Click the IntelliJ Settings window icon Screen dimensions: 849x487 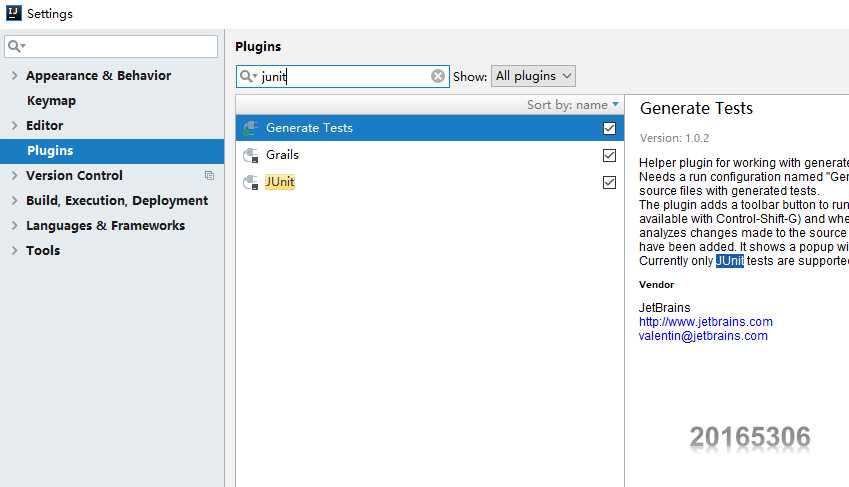coord(14,14)
